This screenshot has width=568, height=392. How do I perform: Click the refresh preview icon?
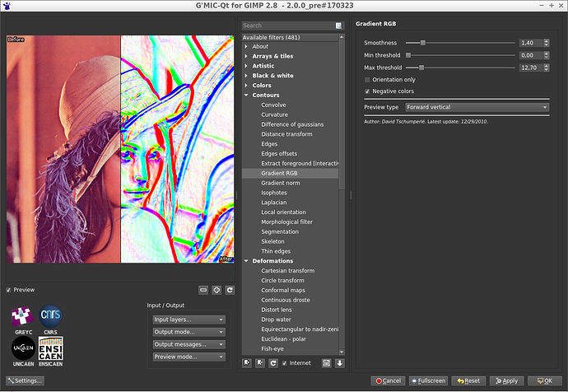click(x=230, y=290)
